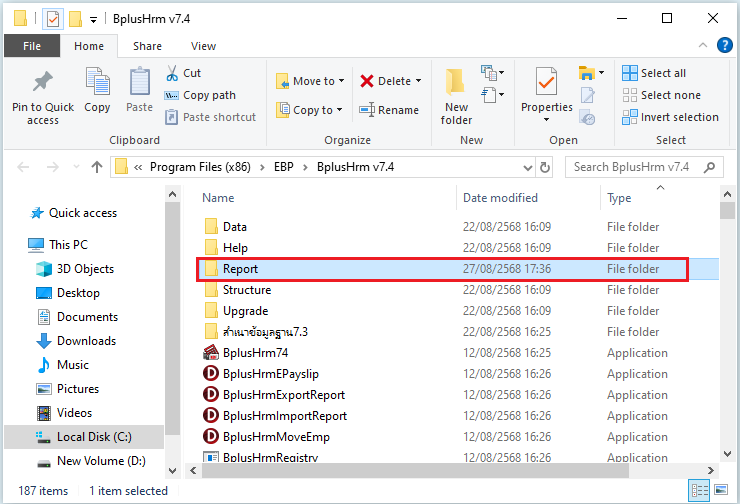740x504 pixels.
Task: Expand the Delete dropdown arrow
Action: coord(418,81)
